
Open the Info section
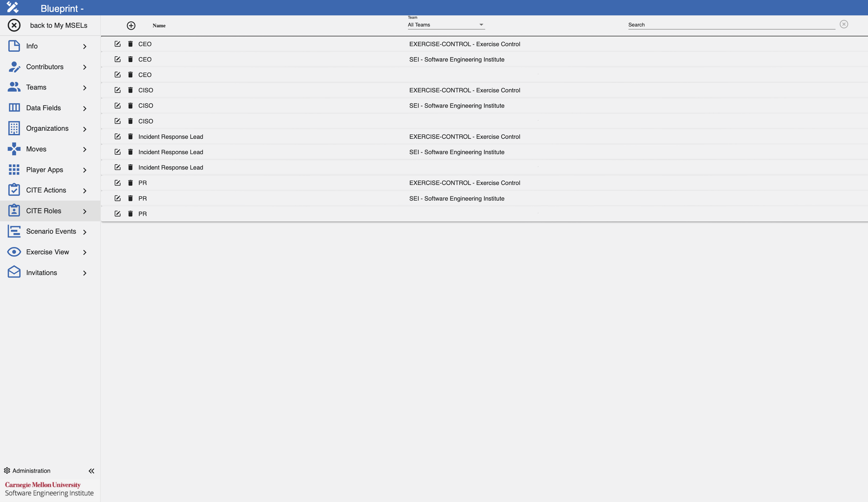pos(32,46)
